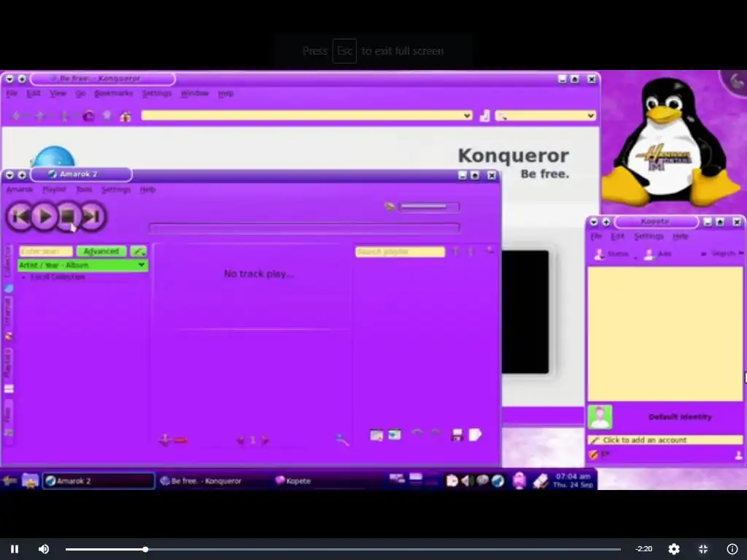Click the red remove applet icon

coord(181,440)
